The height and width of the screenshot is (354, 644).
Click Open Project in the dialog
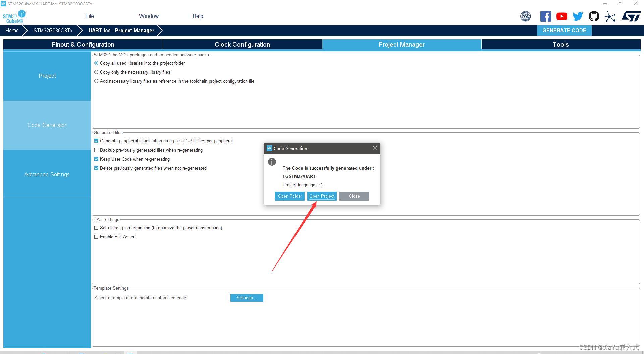pos(322,196)
